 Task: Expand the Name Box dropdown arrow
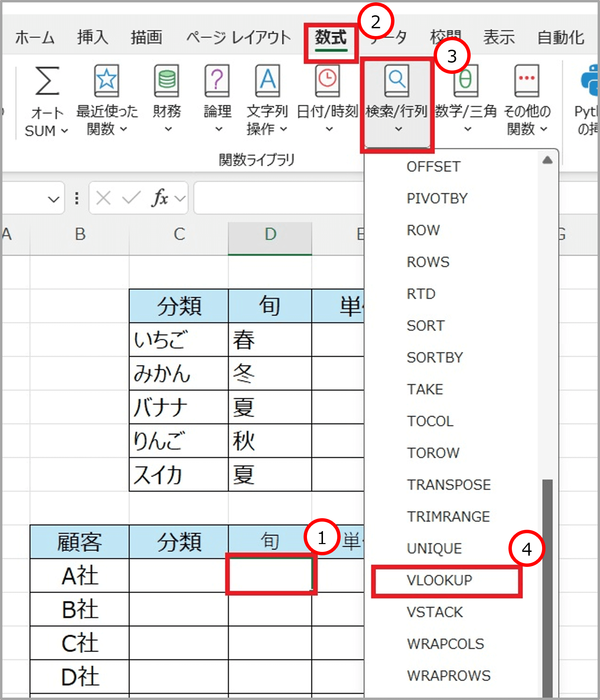53,199
